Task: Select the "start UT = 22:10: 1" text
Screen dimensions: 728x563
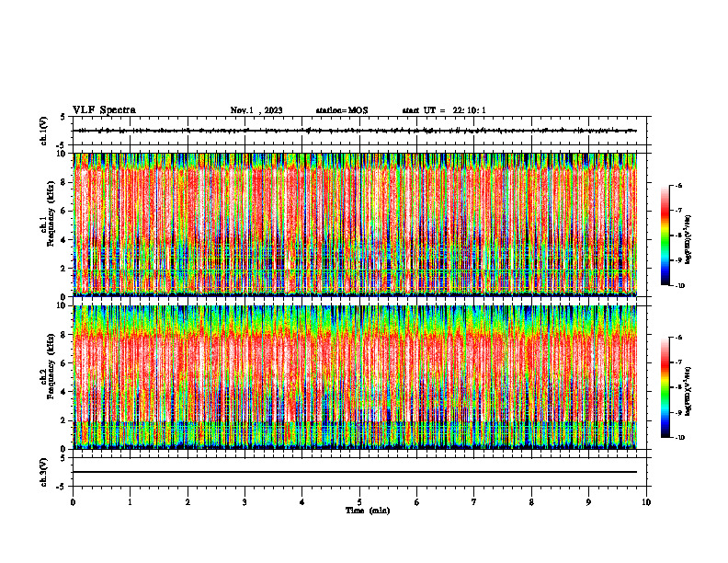Action: (x=444, y=110)
